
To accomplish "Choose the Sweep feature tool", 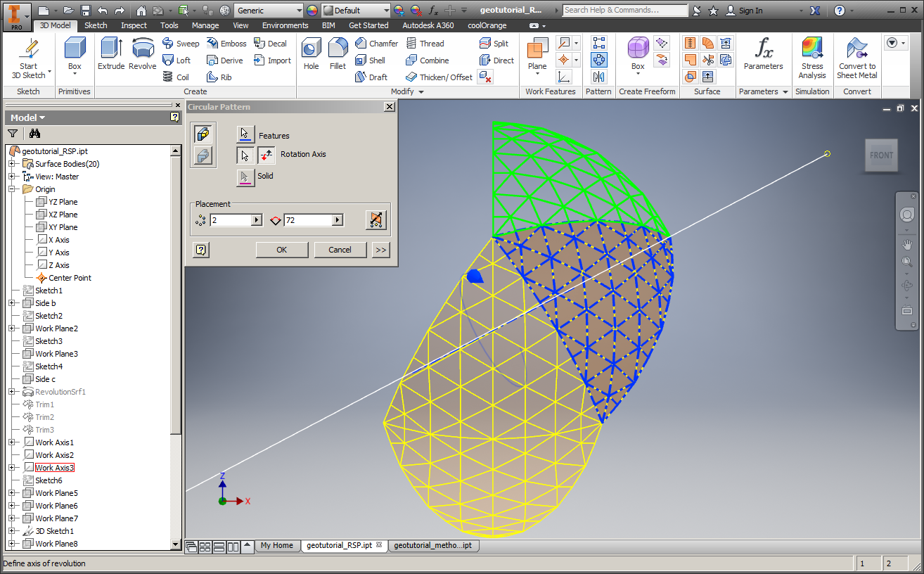I will [x=181, y=44].
